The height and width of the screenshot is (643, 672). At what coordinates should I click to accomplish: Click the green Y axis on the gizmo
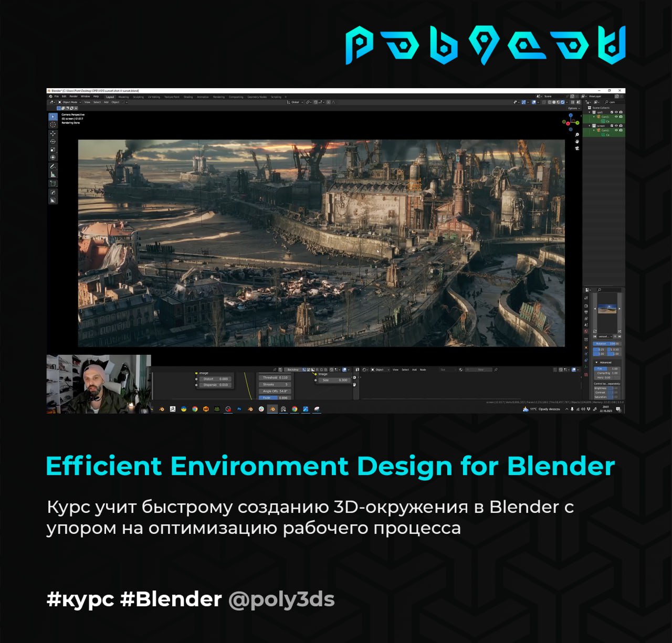577,123
